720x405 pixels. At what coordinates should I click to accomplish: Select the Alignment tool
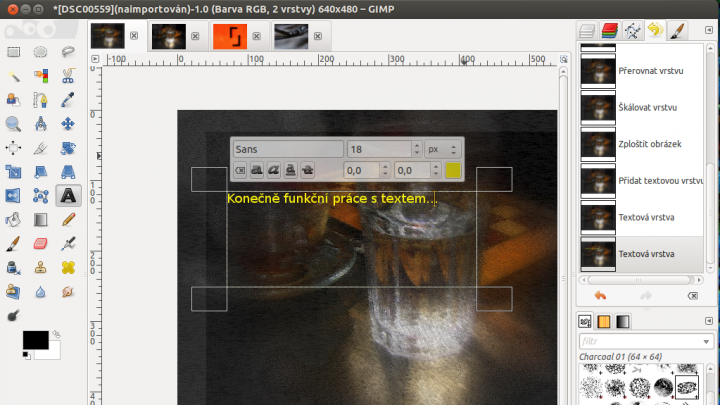13,148
